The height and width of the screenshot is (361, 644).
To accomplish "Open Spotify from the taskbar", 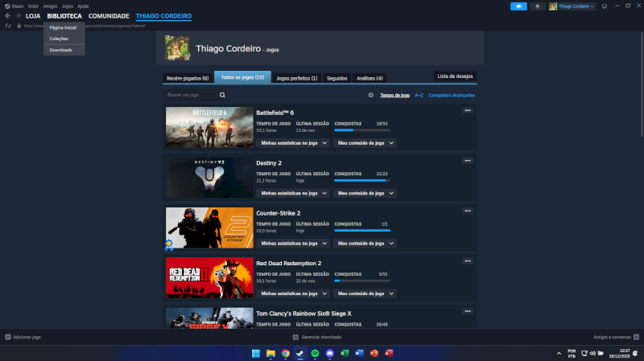I will point(314,353).
